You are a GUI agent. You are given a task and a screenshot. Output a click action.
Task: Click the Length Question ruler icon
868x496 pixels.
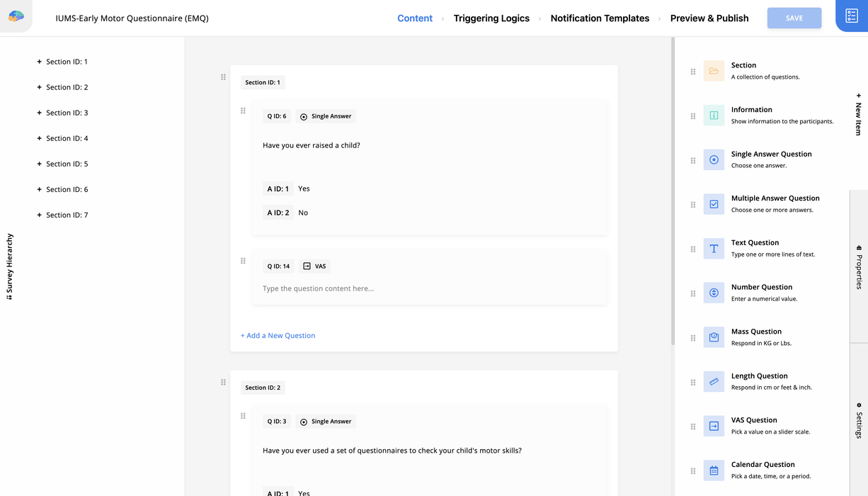point(713,381)
